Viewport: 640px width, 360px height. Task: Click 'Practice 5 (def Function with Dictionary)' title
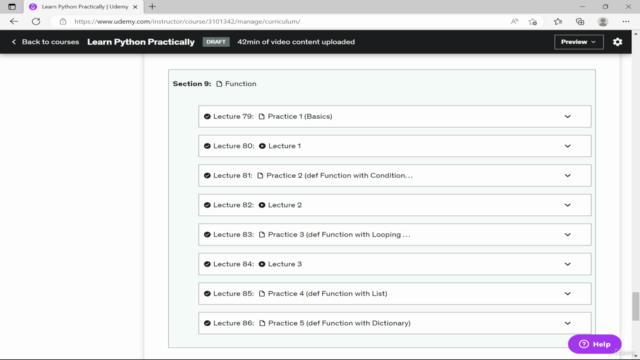(x=339, y=323)
